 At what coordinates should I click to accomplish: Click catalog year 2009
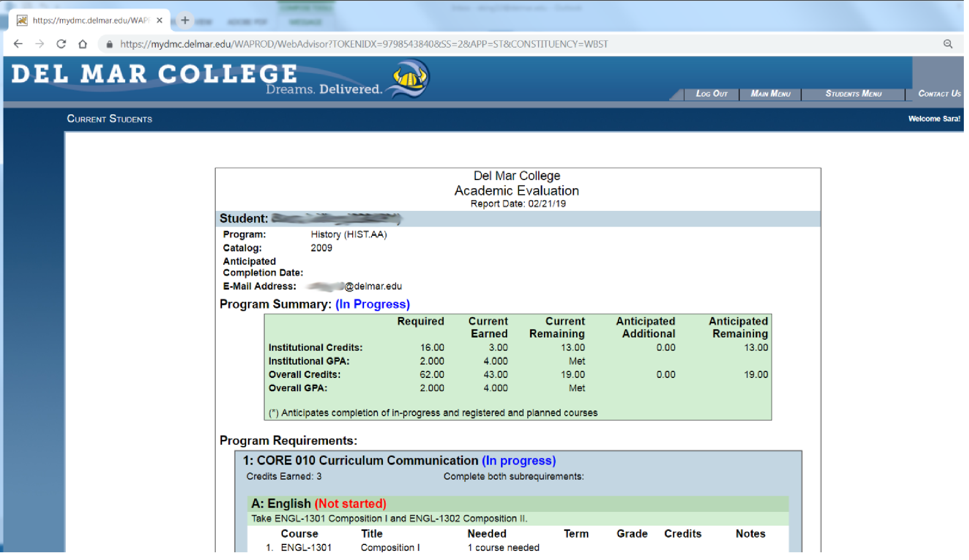point(321,248)
